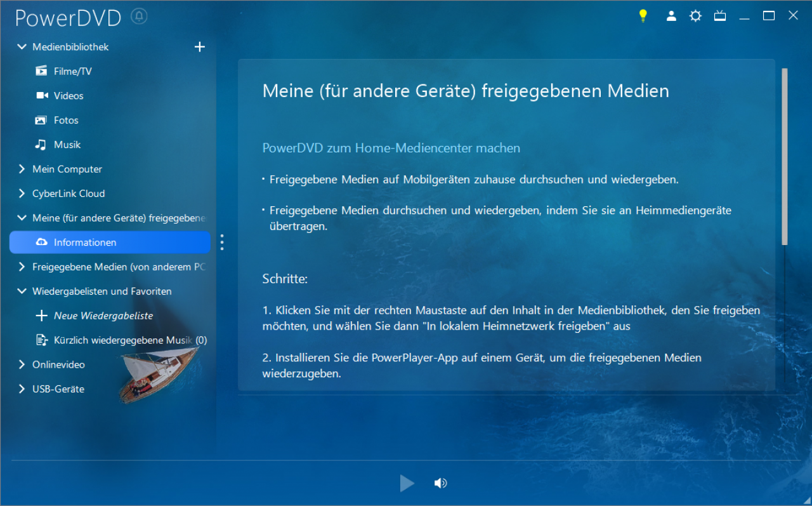This screenshot has width=812, height=506.
Task: Expand the Onlinevideo node
Action: 22,364
